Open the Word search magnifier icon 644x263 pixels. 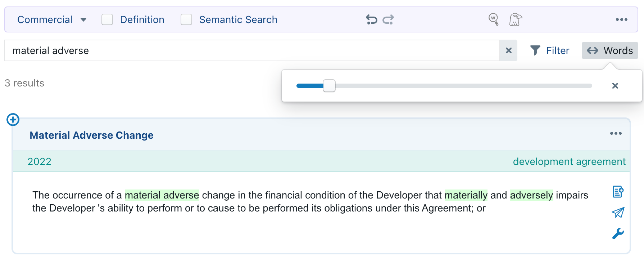[x=493, y=19]
